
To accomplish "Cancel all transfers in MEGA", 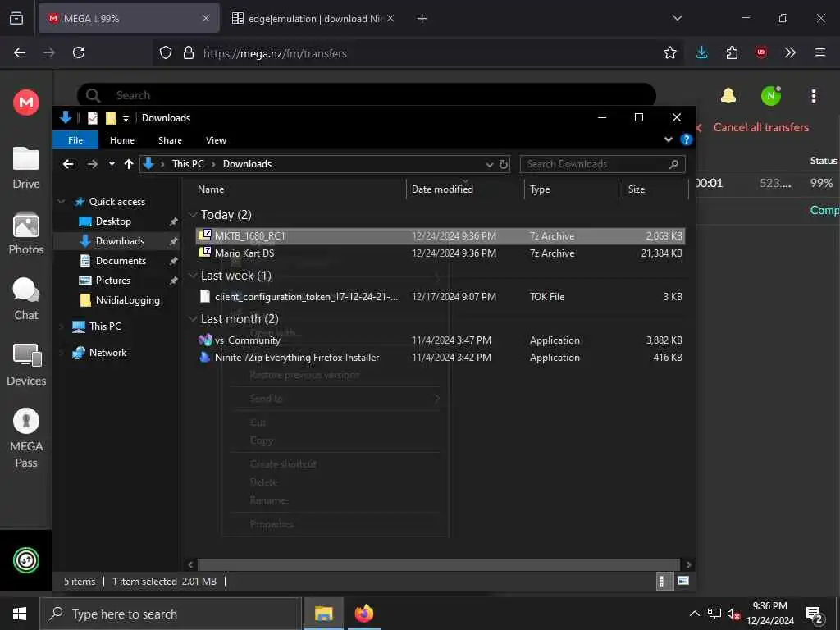I will [760, 127].
